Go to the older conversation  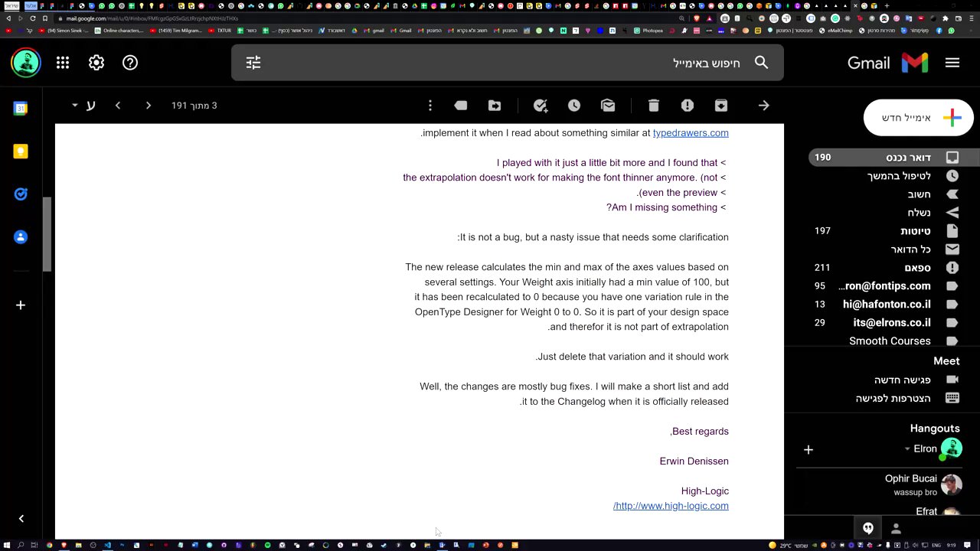(x=118, y=106)
